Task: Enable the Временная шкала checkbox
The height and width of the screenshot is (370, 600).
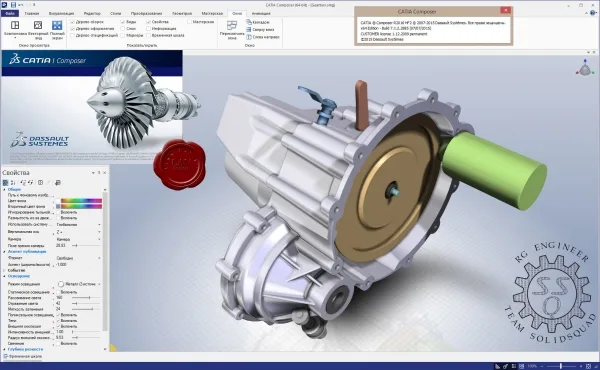Action: point(149,35)
